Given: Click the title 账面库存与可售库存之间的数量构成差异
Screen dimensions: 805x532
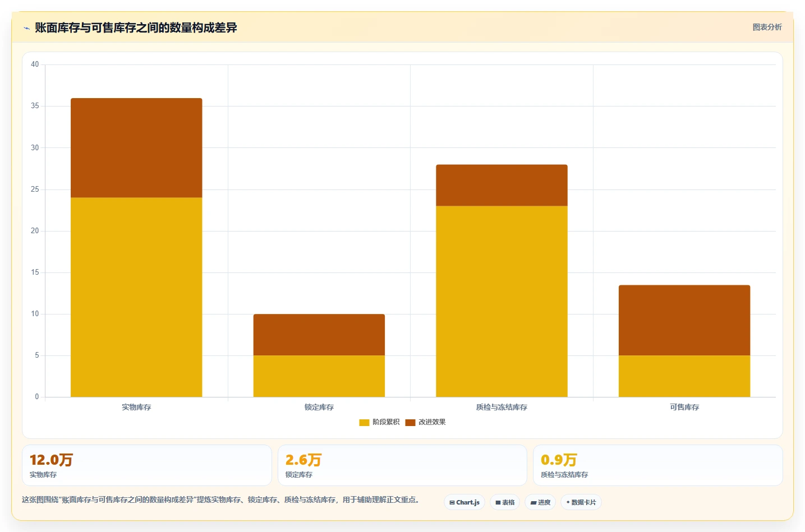Looking at the screenshot, I should coord(136,27).
